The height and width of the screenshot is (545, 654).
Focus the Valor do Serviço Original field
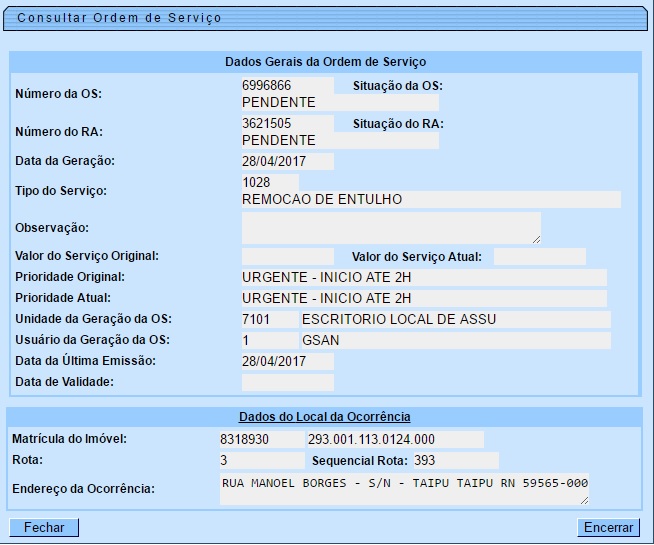[287, 257]
